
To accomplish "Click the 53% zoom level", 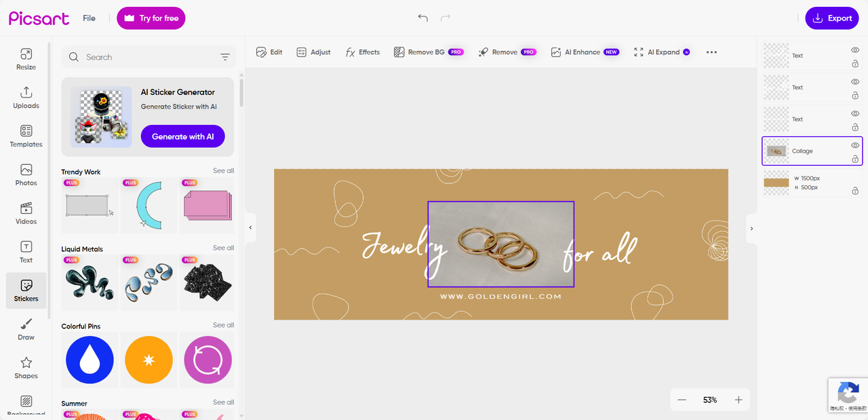I will point(710,400).
